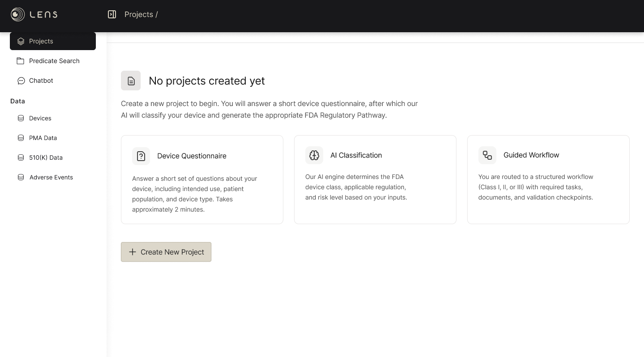Click the folder icon for Predicate Search
This screenshot has height=357, width=644.
[21, 61]
